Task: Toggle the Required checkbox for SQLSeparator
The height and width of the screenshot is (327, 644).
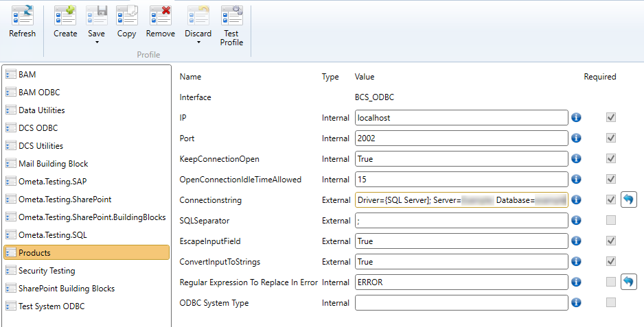Action: pyautogui.click(x=611, y=220)
